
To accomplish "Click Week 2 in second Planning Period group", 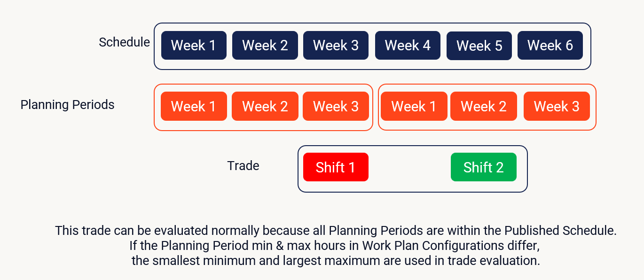I will [x=484, y=106].
